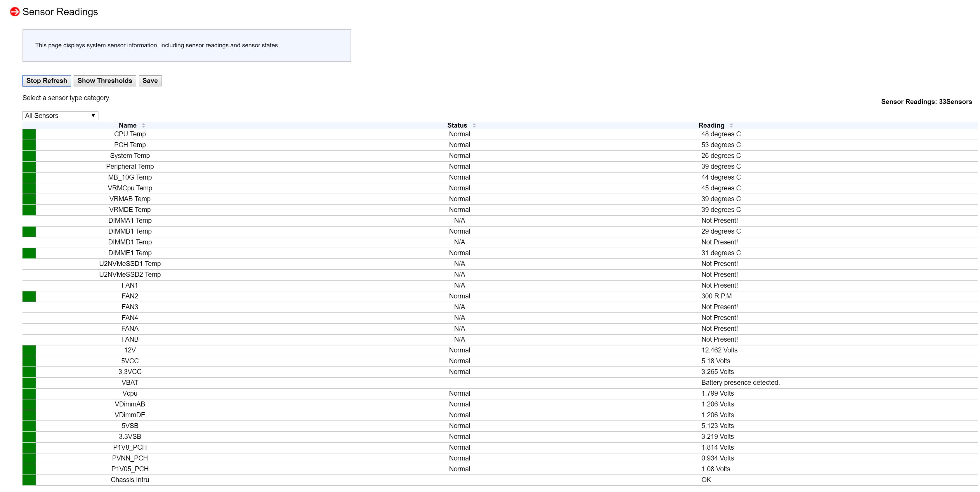Click the Name column sort arrows
This screenshot has height=492, width=980.
coord(143,126)
